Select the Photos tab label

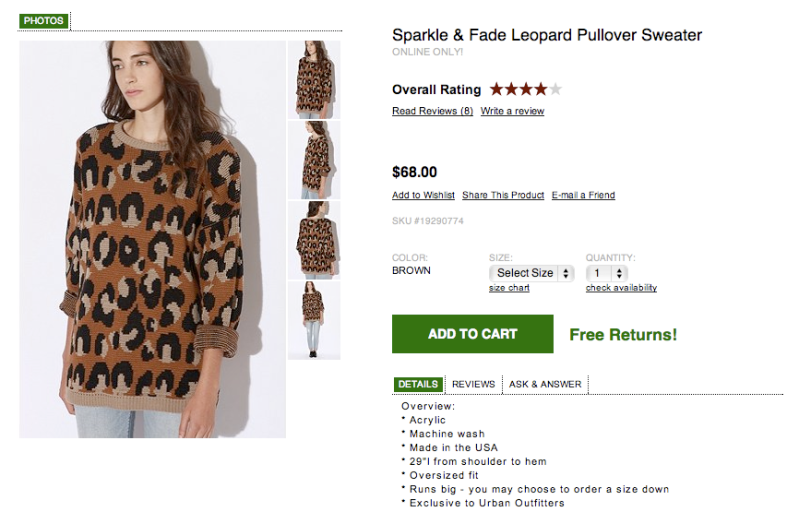pyautogui.click(x=43, y=21)
